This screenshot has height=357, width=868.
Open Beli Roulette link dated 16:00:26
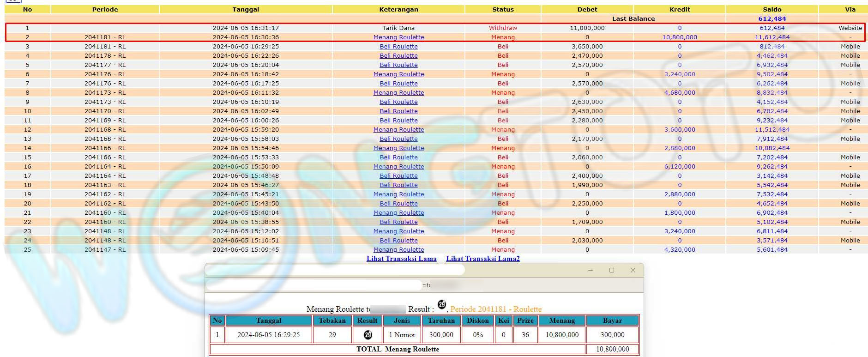[x=398, y=121]
